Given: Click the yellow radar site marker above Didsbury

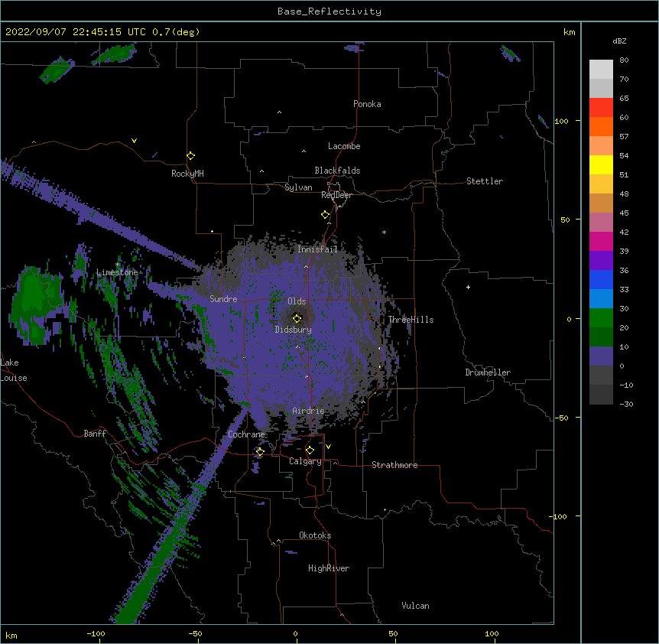Looking at the screenshot, I should point(297,318).
